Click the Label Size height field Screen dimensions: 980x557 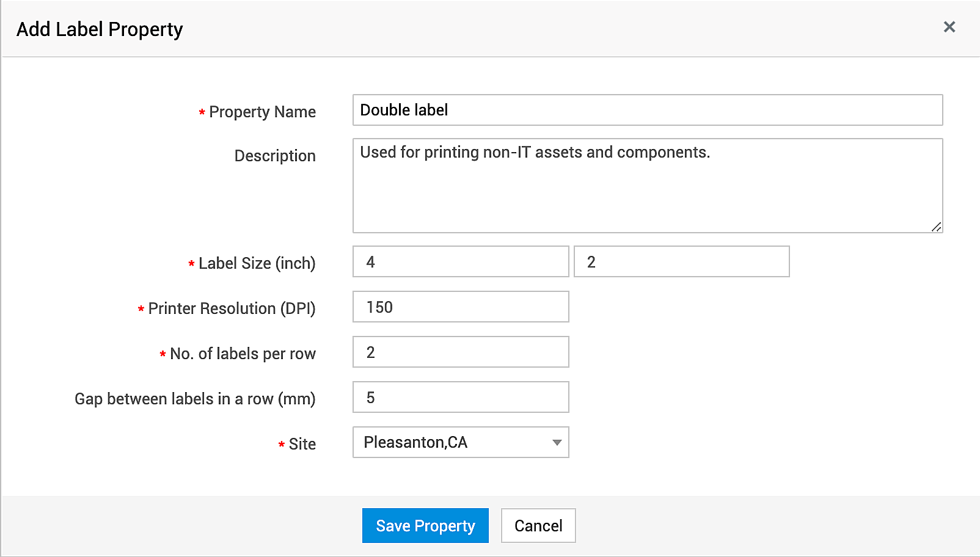click(681, 262)
